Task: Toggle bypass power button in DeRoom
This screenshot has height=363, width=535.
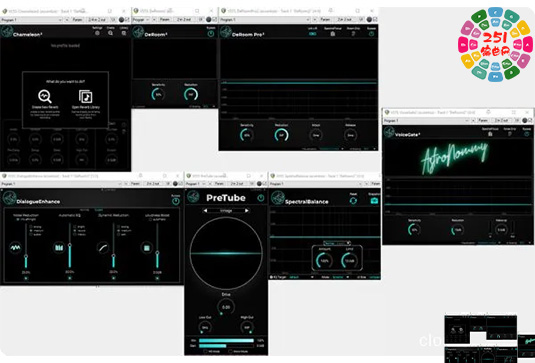Action: [x=211, y=33]
